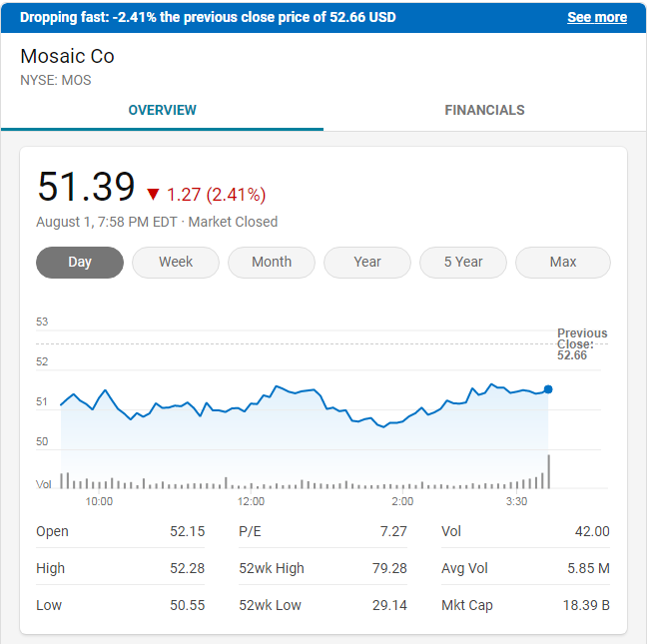Viewport: 649px width, 644px height.
Task: Switch to the FINANCIALS tab
Action: coord(484,110)
